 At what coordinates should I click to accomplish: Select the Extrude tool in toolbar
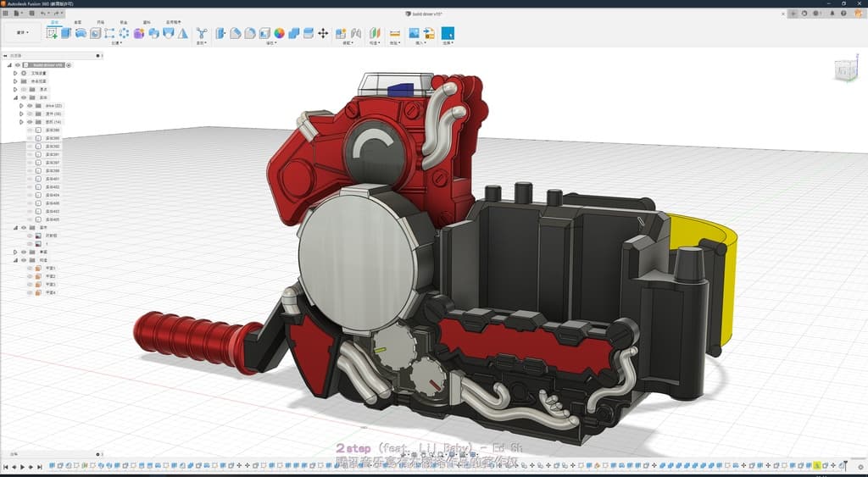point(66,33)
